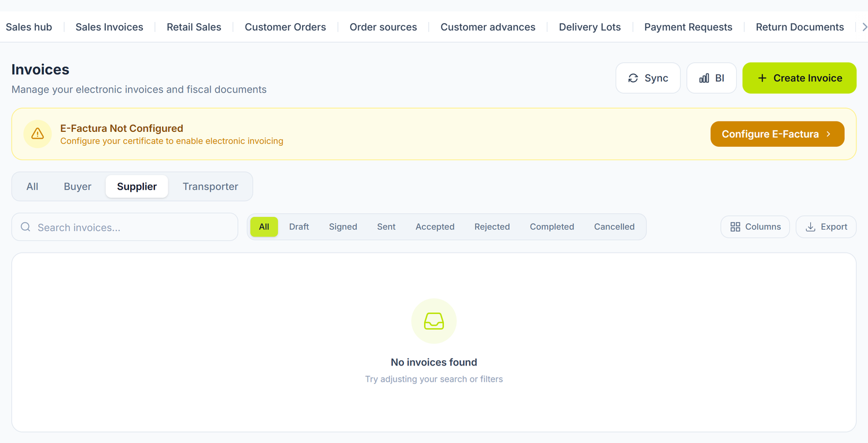868x443 pixels.
Task: Click the Create Invoice button
Action: pyautogui.click(x=799, y=78)
